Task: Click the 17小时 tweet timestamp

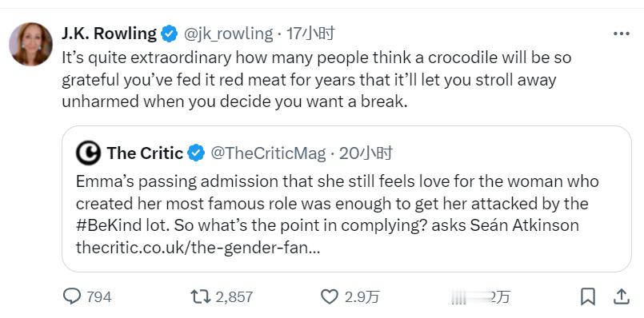Action: coord(310,34)
